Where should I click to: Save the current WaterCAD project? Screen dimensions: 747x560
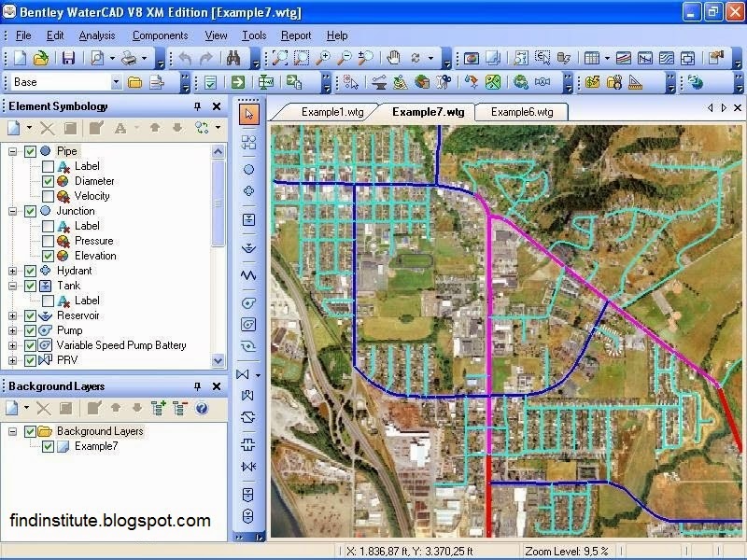[x=69, y=58]
